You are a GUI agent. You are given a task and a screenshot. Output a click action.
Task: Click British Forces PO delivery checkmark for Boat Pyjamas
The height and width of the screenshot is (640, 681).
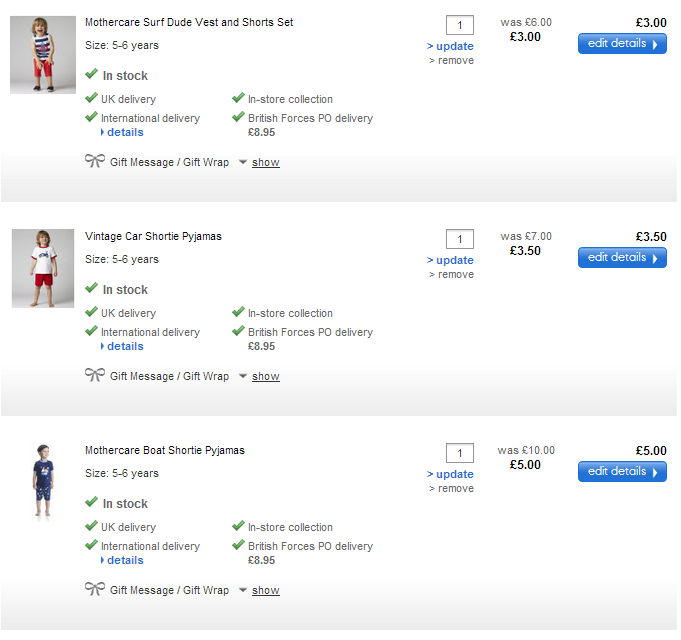point(238,546)
